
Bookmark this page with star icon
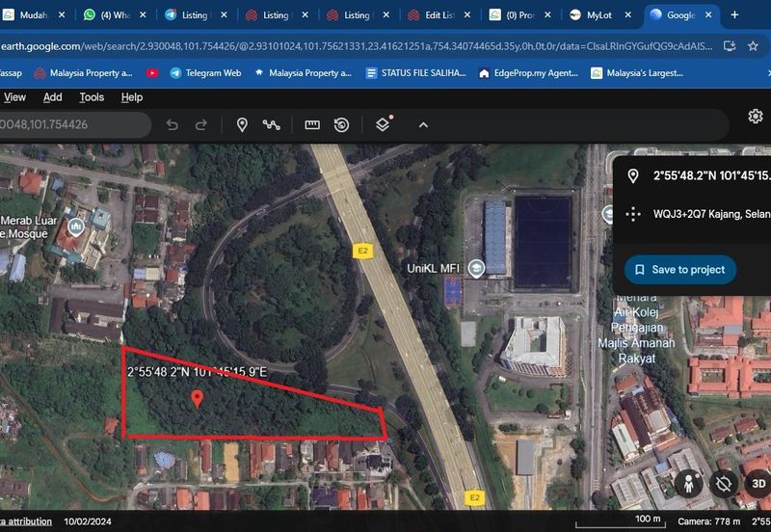tap(753, 46)
